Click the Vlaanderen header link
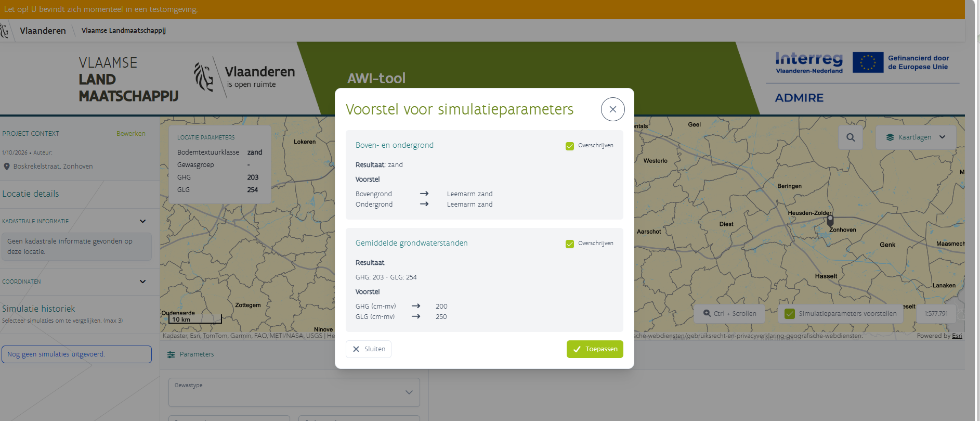This screenshot has height=421, width=980. (43, 31)
